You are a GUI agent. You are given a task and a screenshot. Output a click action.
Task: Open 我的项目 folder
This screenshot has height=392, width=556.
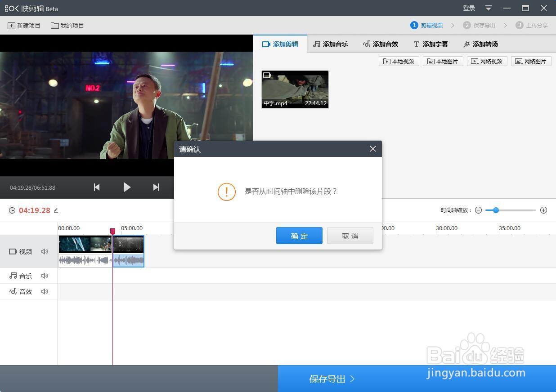(x=67, y=26)
